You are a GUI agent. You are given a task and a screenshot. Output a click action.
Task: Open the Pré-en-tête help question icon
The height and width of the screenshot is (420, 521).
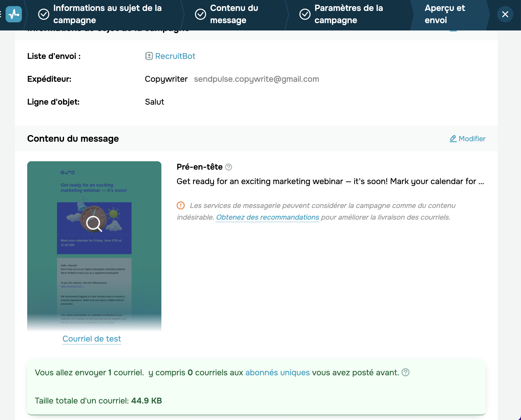[x=228, y=167]
